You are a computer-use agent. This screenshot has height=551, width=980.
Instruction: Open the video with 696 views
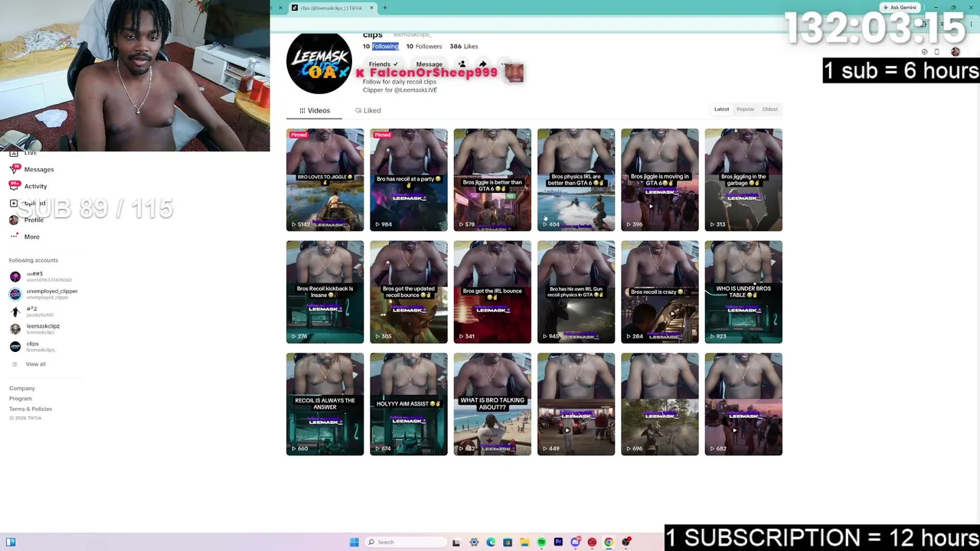tap(660, 404)
